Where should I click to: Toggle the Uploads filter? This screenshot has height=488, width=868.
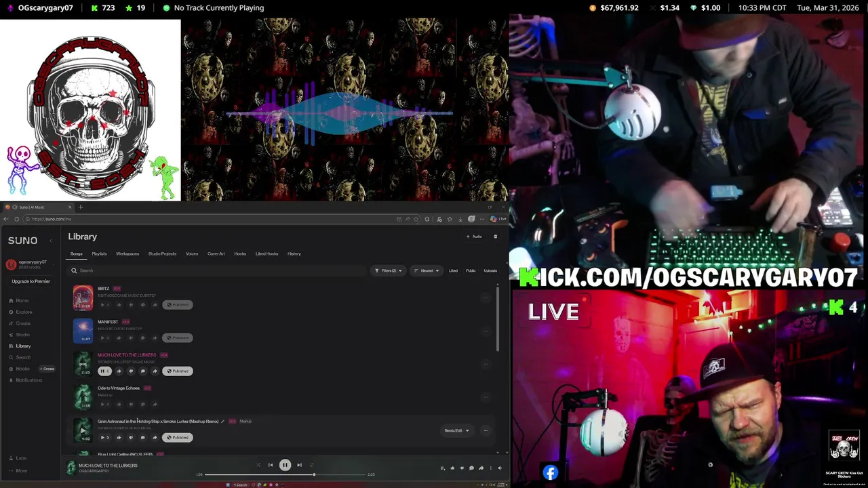(x=490, y=270)
